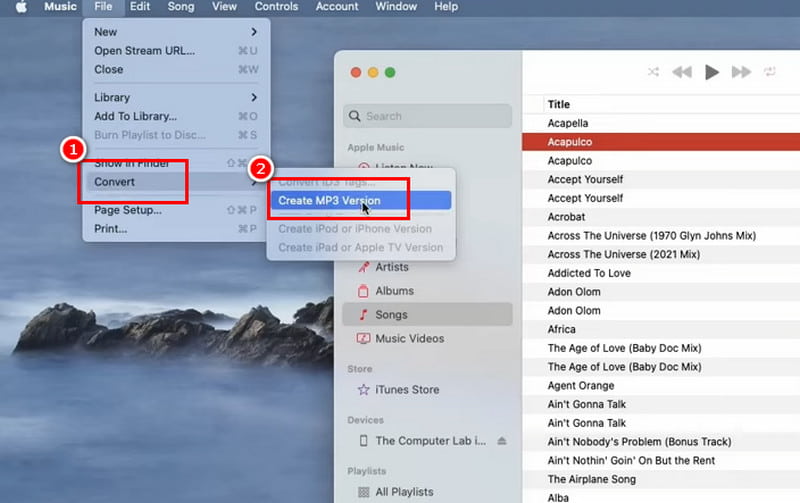Open the Controls menu
This screenshot has height=503, width=800.
(x=277, y=7)
